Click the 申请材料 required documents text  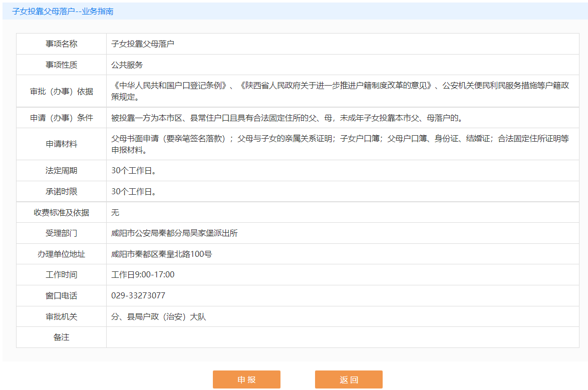(340, 144)
